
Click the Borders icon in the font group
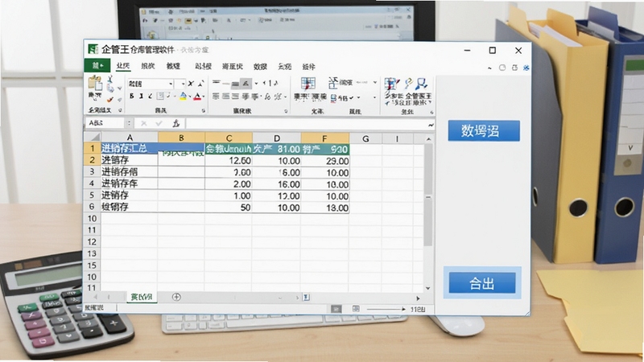point(160,96)
